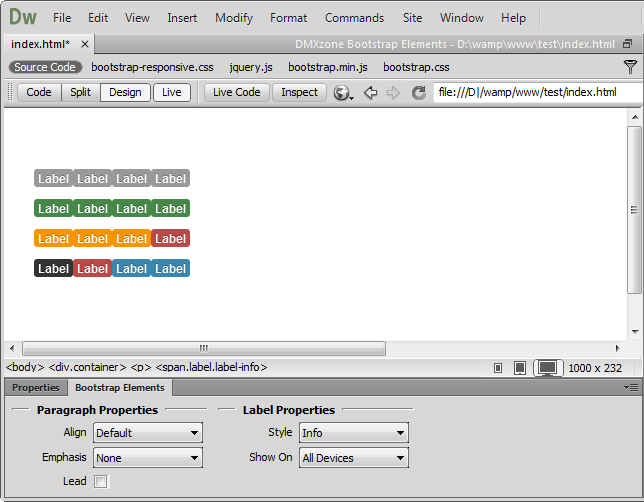Click the filter related files funnel icon

click(x=630, y=67)
